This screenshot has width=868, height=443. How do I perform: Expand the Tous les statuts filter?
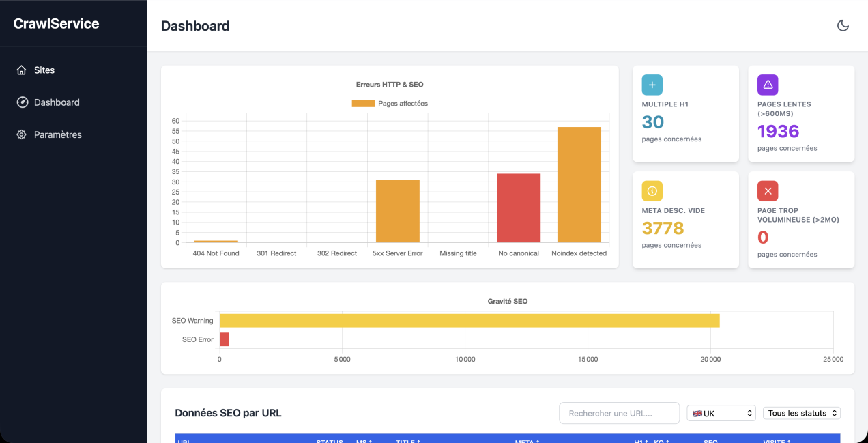[801, 413]
